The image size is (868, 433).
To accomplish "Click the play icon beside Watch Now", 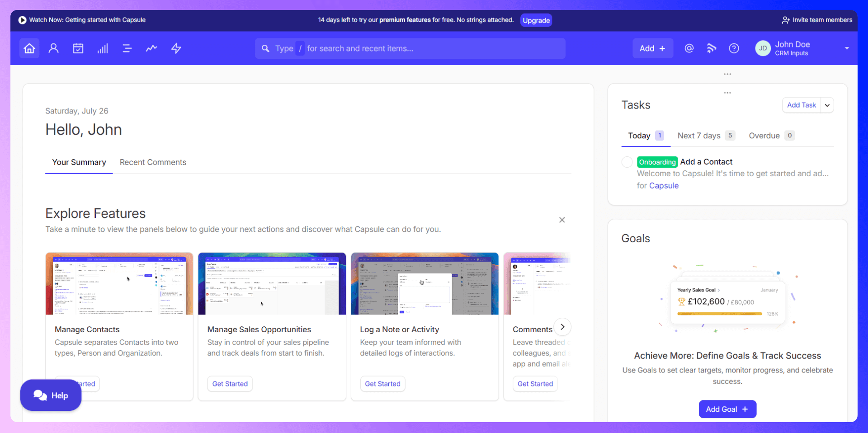I will tap(22, 20).
